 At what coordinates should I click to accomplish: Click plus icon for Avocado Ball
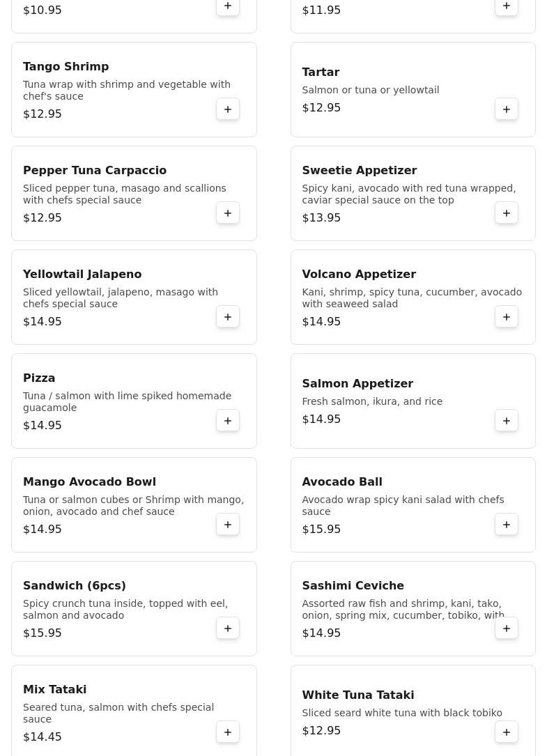507,525
